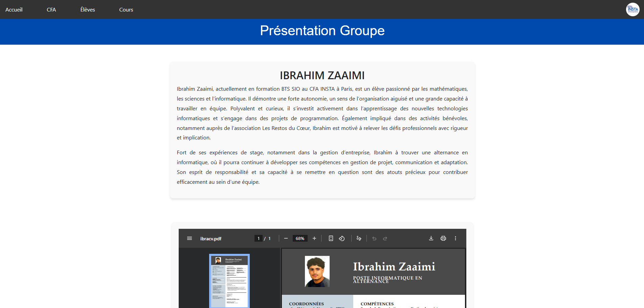Select the draw annotation tool
Image resolution: width=644 pixels, height=308 pixels.
(x=359, y=238)
